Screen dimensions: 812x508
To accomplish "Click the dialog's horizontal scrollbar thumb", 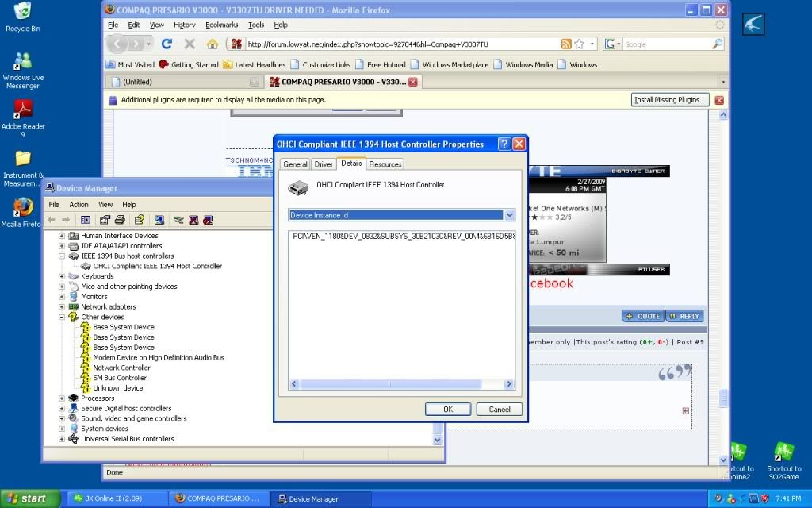I will click(390, 384).
